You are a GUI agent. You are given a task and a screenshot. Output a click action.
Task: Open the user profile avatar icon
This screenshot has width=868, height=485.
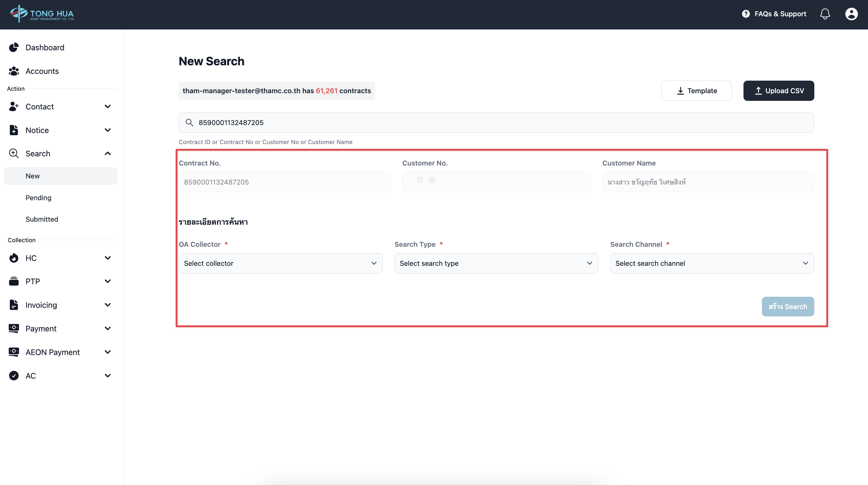click(x=851, y=14)
